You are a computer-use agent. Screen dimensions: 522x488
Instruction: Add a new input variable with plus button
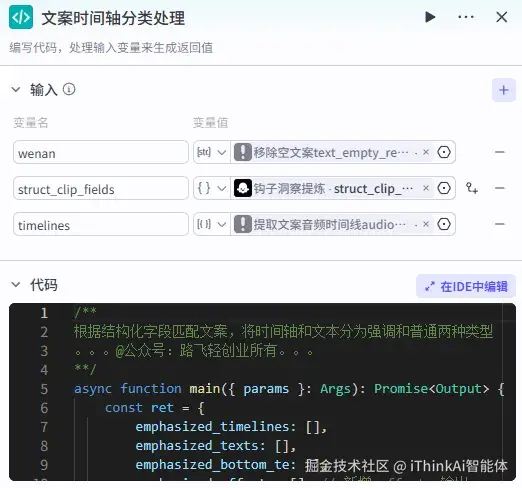pyautogui.click(x=504, y=90)
